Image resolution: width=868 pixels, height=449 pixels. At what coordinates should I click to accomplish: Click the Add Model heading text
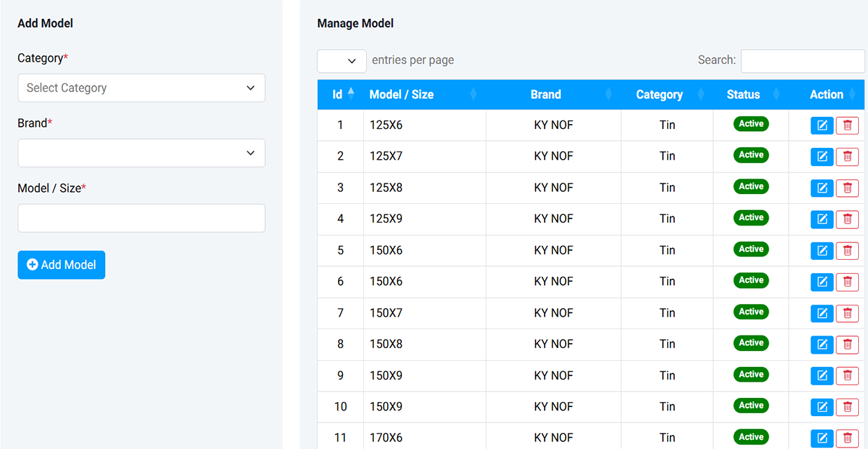(45, 23)
